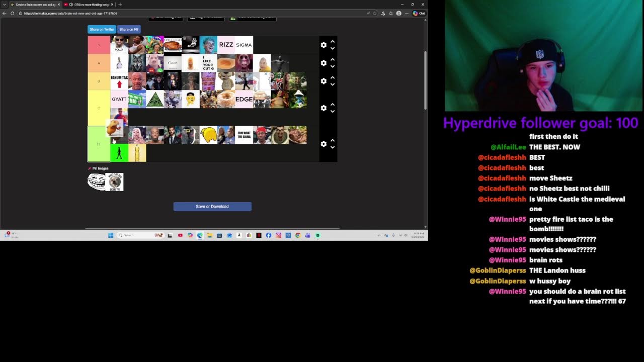Open the Windows Start menu
This screenshot has height=362, width=644.
(x=111, y=235)
